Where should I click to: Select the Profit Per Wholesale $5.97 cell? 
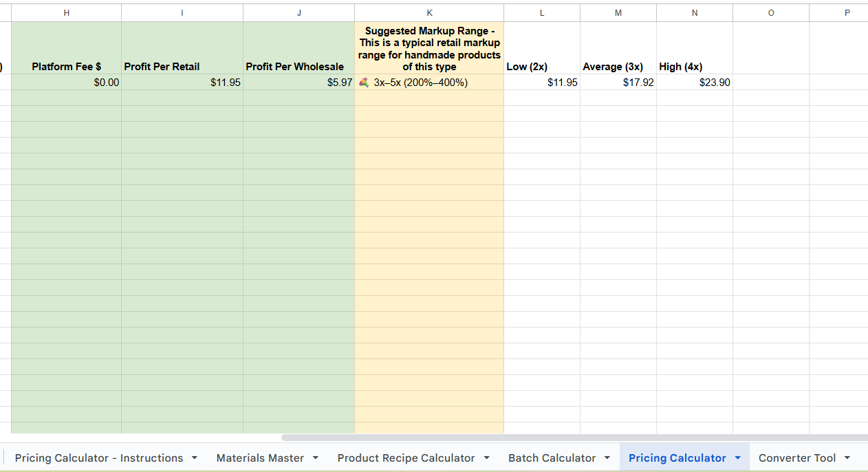pos(299,83)
